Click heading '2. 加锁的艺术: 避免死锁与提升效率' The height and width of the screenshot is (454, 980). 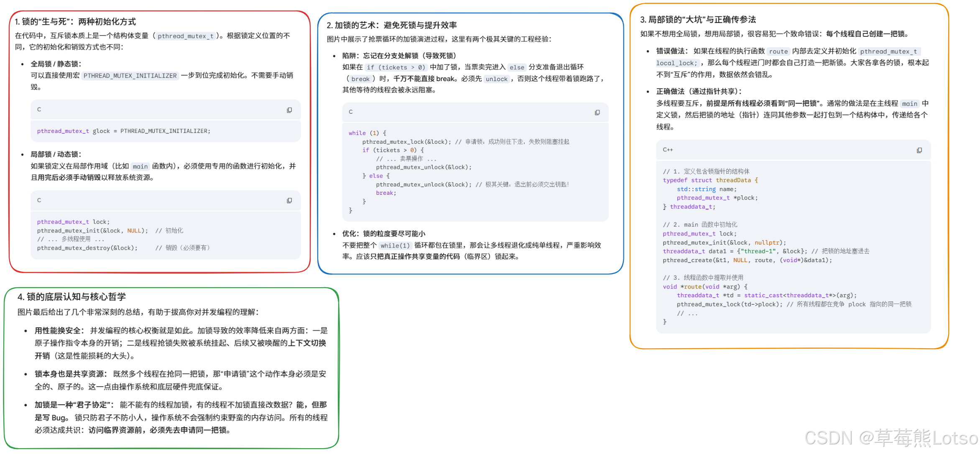pyautogui.click(x=391, y=26)
